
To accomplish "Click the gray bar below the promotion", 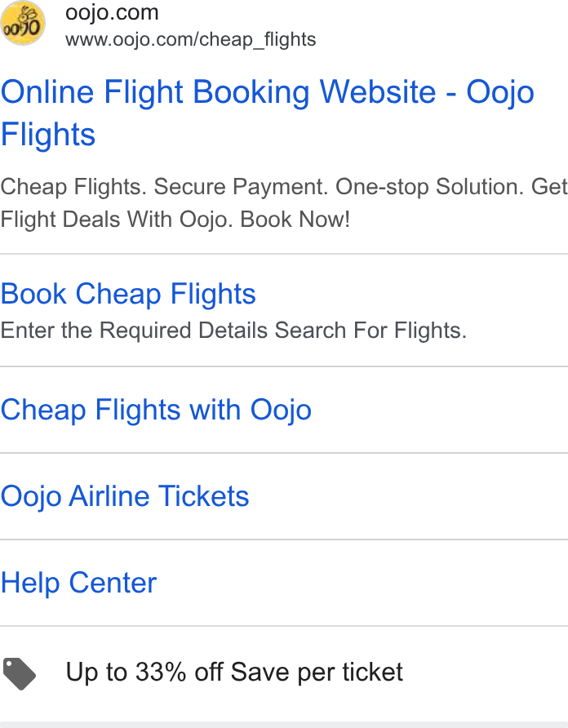I will pos(284,725).
